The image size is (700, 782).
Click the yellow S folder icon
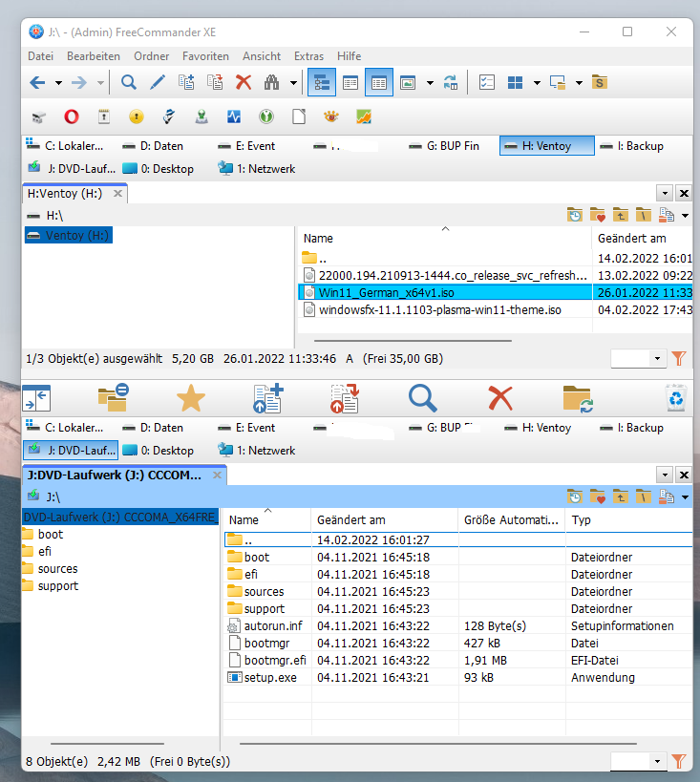click(x=599, y=82)
